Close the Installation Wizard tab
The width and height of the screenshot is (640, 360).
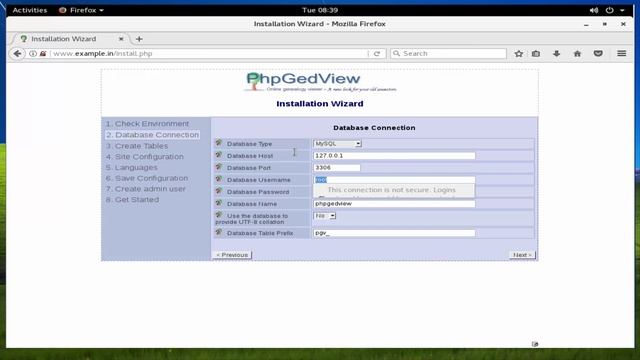pos(121,39)
